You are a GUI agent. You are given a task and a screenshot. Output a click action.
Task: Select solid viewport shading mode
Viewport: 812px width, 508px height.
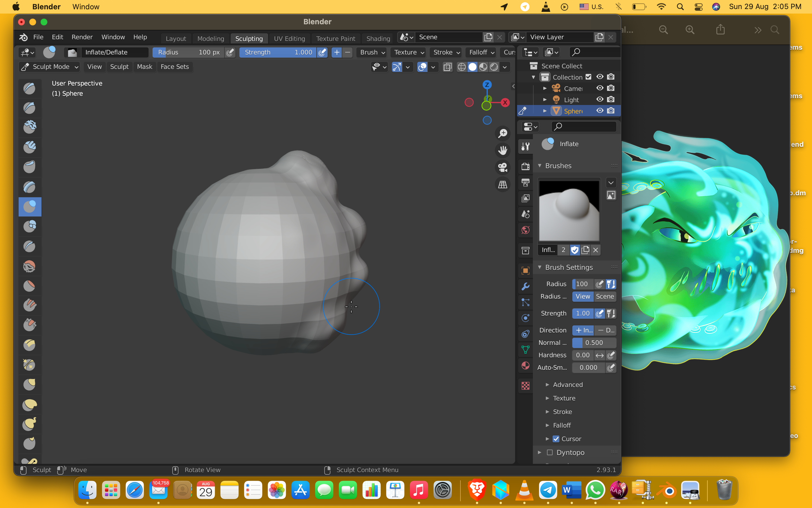(472, 67)
